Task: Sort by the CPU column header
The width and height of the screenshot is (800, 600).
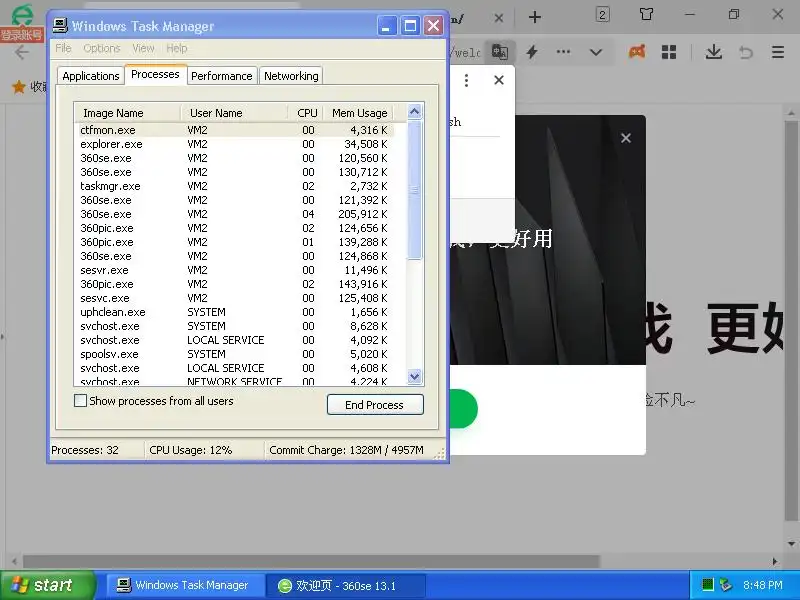Action: (x=305, y=113)
